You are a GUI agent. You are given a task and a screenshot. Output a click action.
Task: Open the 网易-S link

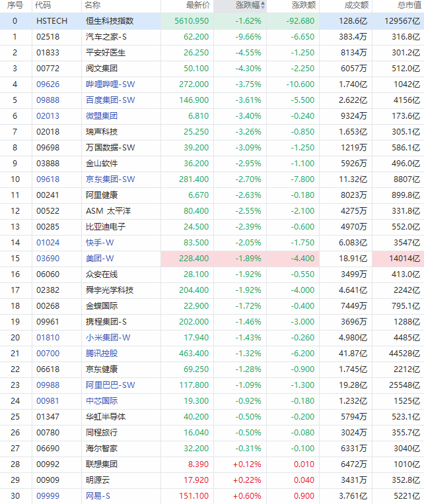tap(98, 496)
